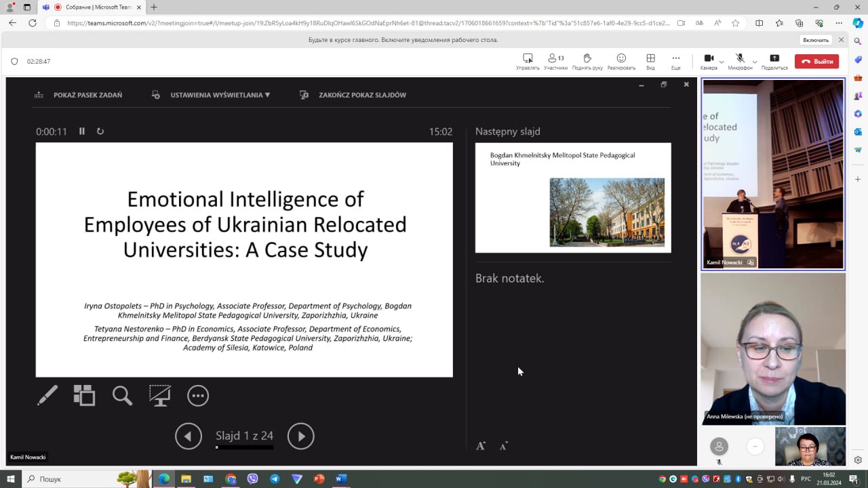Expand microphone options arrow
Viewport: 868px width, 488px height.
pos(755,62)
